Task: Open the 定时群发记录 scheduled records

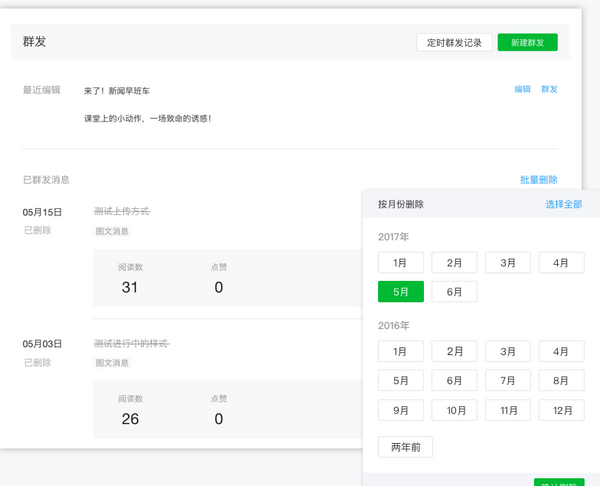Action: click(454, 42)
